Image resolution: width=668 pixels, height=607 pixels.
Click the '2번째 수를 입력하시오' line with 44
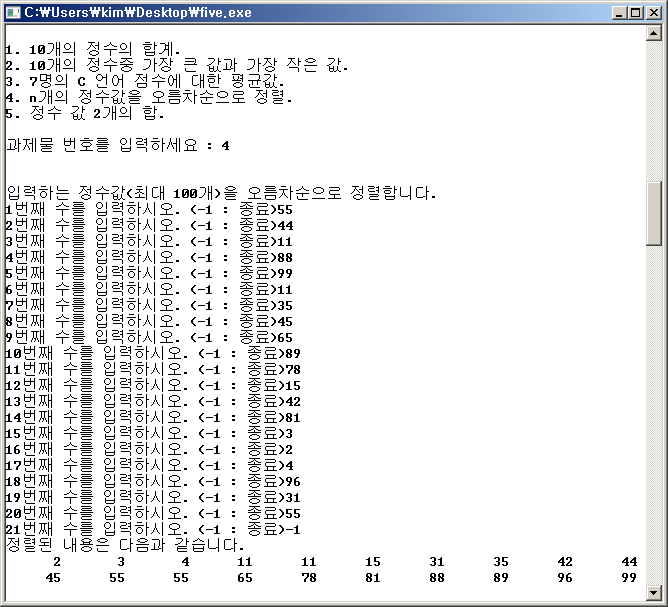tap(149, 225)
